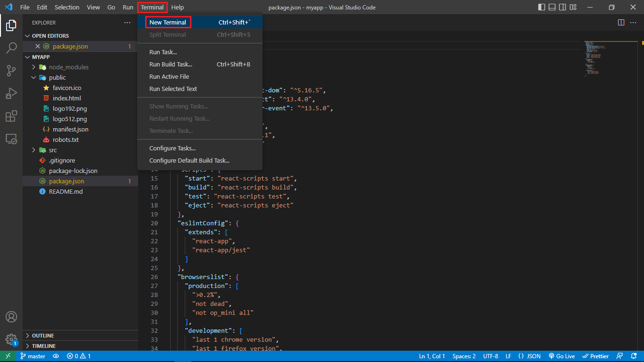
Task: Open the Remote Explorer icon
Action: [x=11, y=139]
